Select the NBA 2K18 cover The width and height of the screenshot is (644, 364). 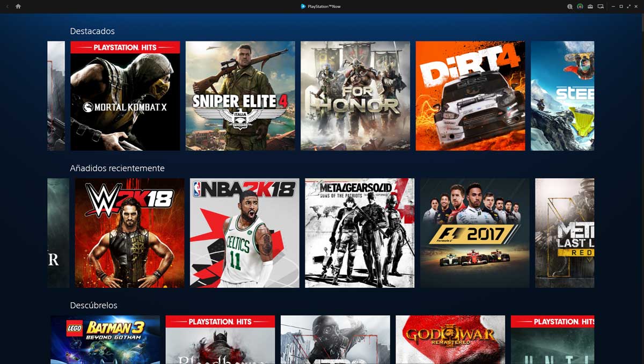click(x=244, y=233)
